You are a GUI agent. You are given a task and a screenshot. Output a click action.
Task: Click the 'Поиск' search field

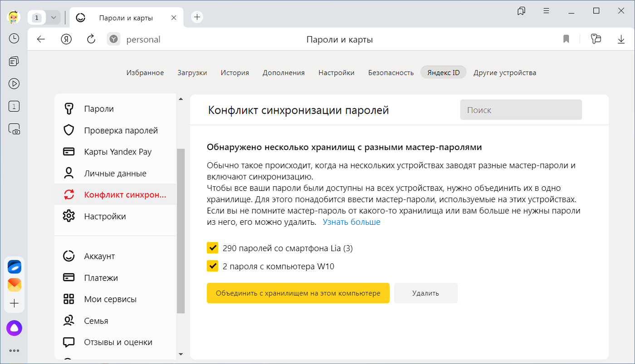pyautogui.click(x=521, y=110)
